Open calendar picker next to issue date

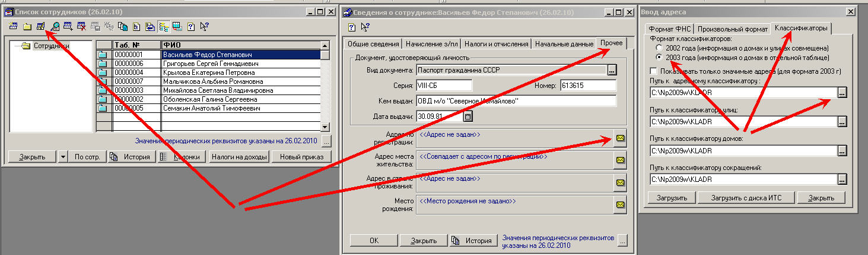click(468, 117)
